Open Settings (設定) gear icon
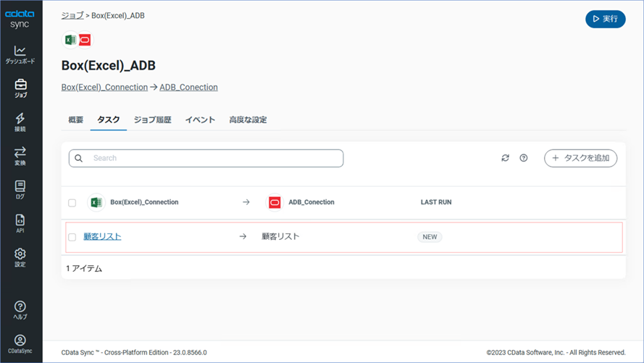644x363 pixels. (x=20, y=257)
